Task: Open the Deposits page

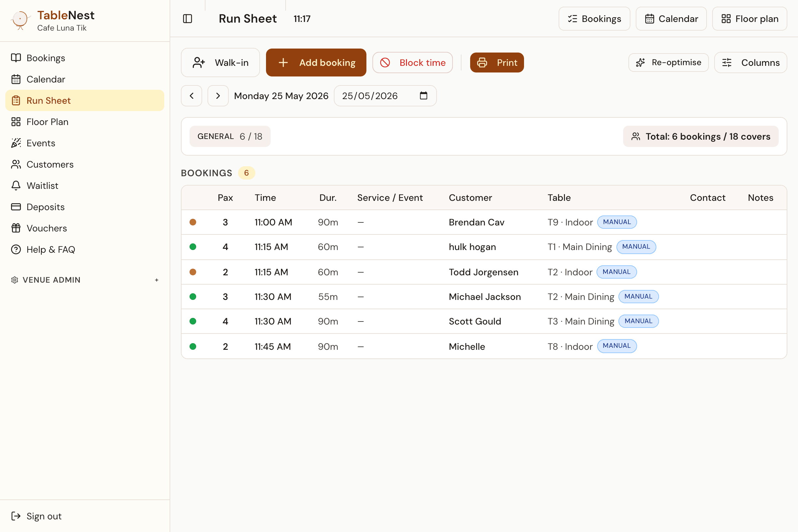Action: pyautogui.click(x=85, y=207)
